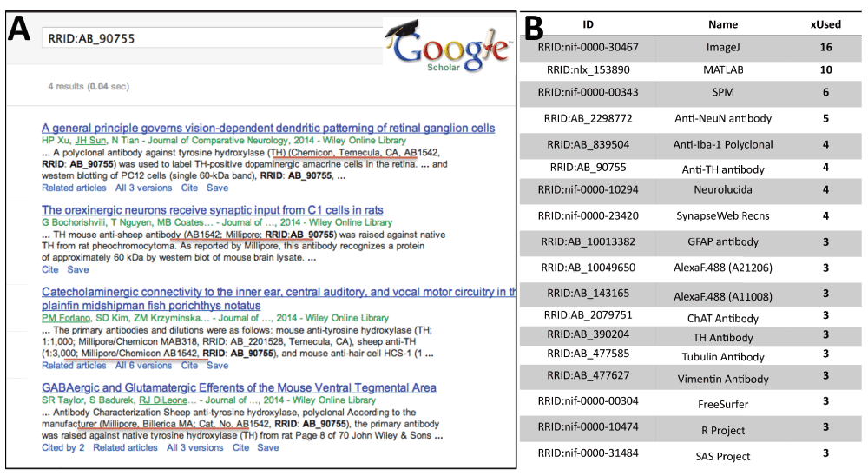The height and width of the screenshot is (476, 868).
Task: Click author link RJ DiLeone
Action: (x=163, y=400)
